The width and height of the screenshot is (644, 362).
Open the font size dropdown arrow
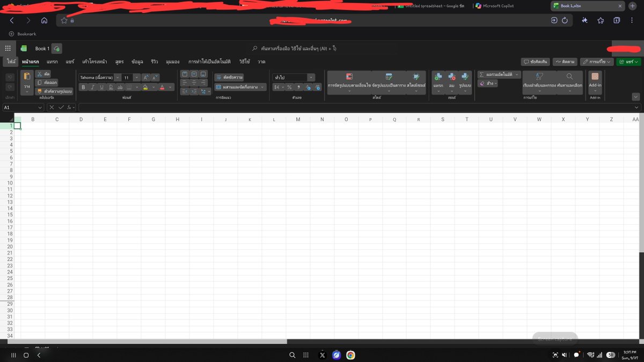click(136, 77)
